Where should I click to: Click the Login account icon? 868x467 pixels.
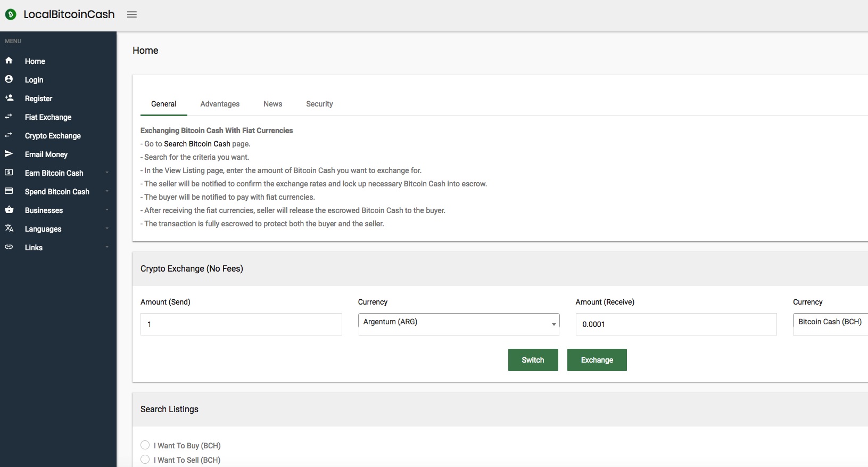(9, 79)
